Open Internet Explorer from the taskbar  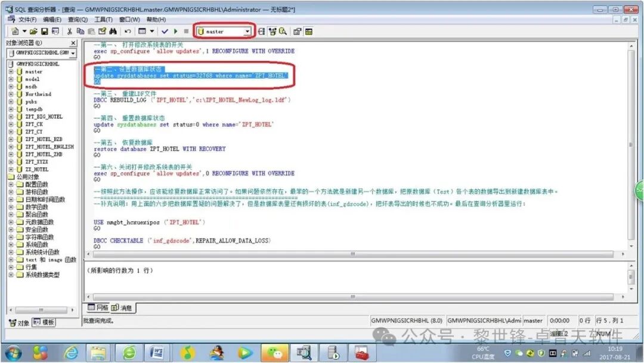pos(71,352)
